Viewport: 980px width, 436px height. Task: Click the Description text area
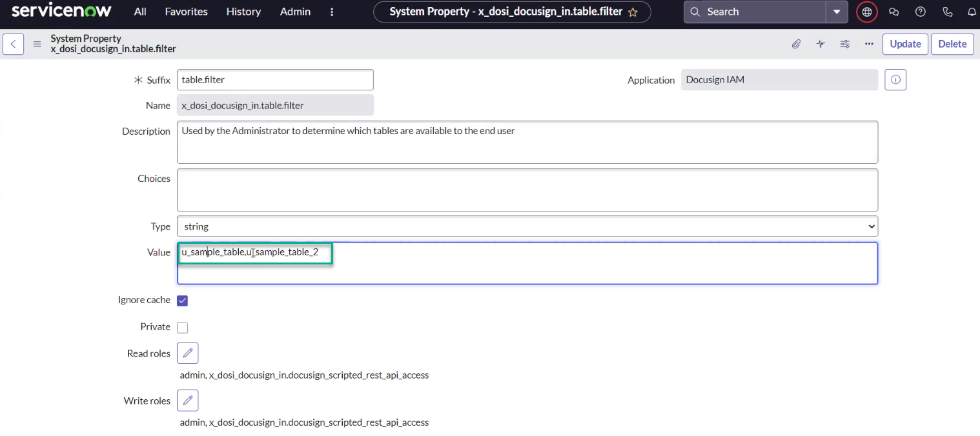527,142
